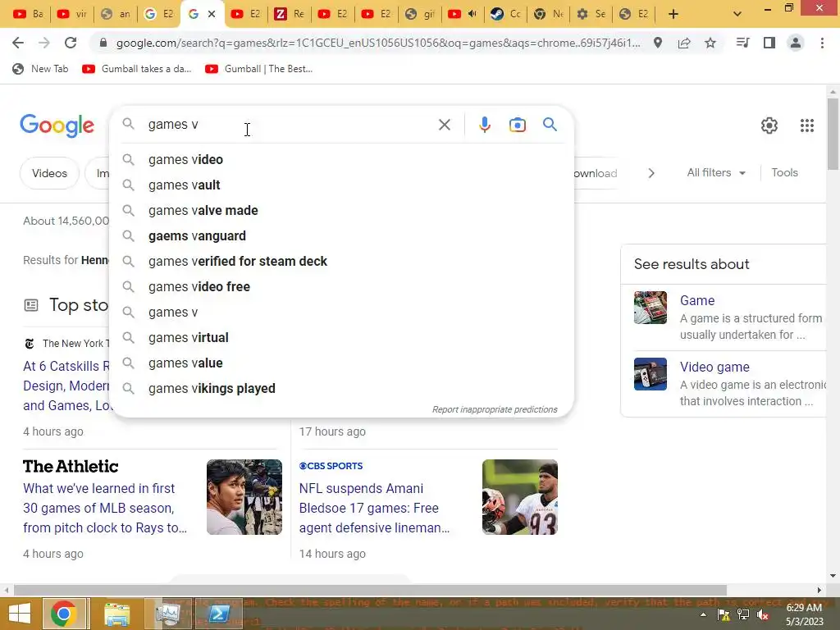This screenshot has width=840, height=630.
Task: Click Chrome icon in taskbar
Action: 64,614
